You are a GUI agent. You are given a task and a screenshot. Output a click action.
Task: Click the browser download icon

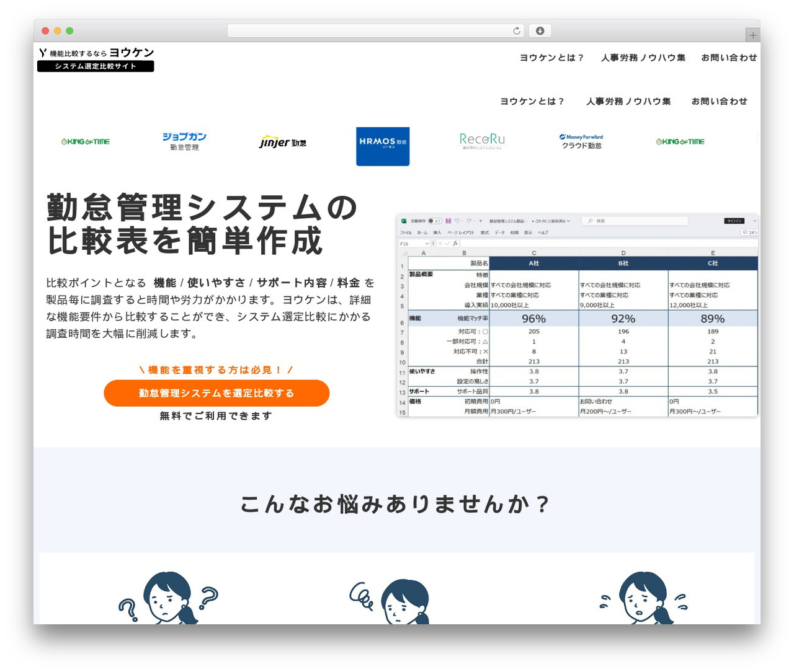[x=540, y=31]
